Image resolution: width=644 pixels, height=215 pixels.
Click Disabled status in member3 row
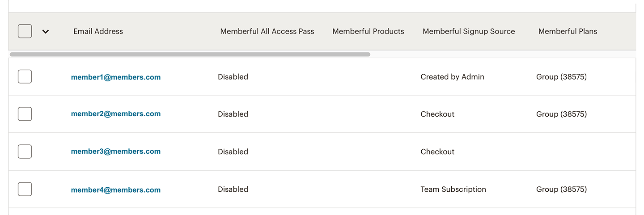coord(233,152)
